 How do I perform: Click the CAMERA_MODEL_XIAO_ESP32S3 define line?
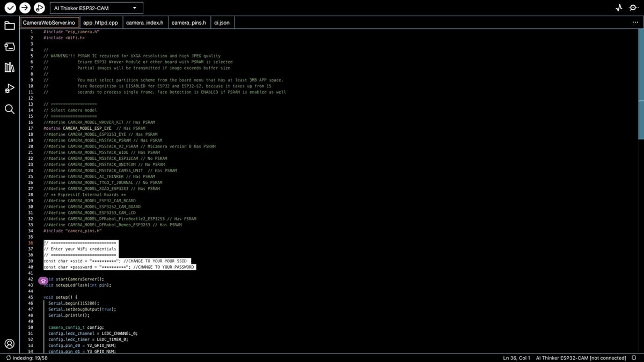point(101,189)
